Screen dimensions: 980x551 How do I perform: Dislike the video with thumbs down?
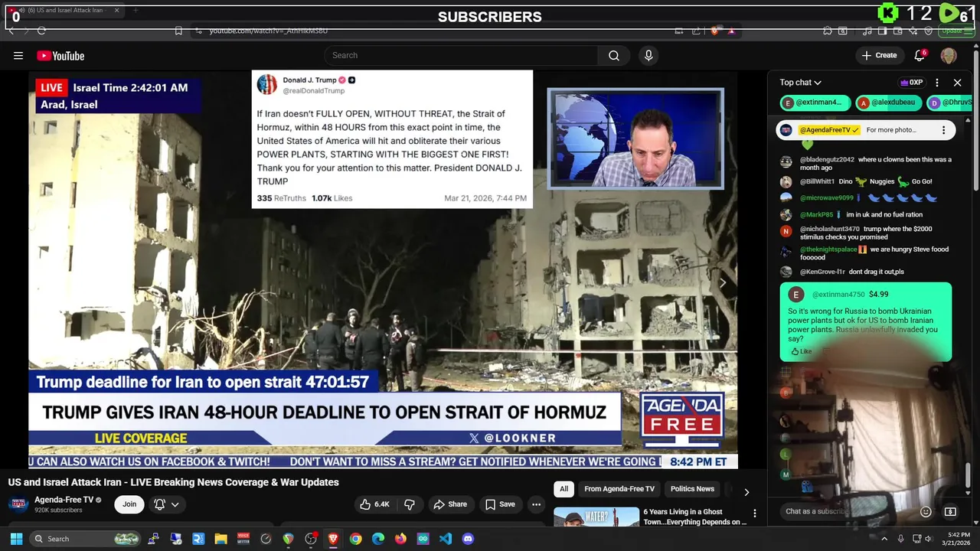410,504
